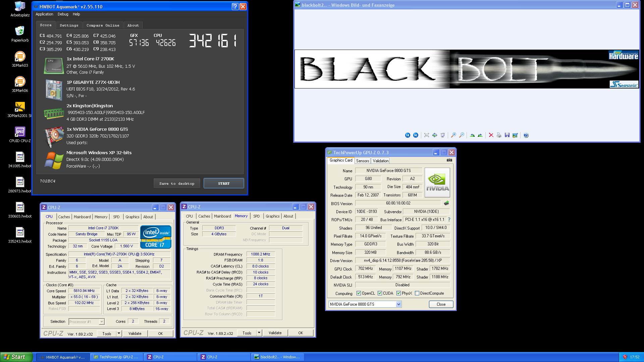Open the Arbeitsplatz desktop icon
644x362 pixels.
click(x=20, y=9)
